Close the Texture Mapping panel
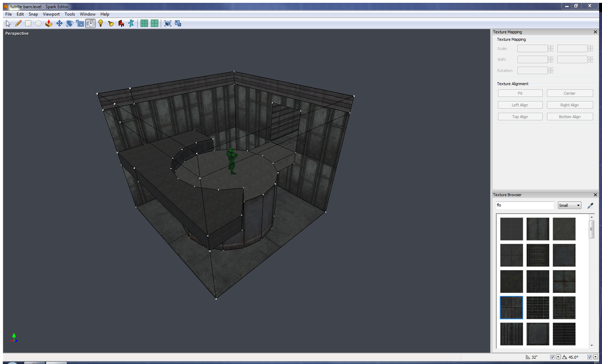Viewport: 602px width, 364px height. click(595, 32)
